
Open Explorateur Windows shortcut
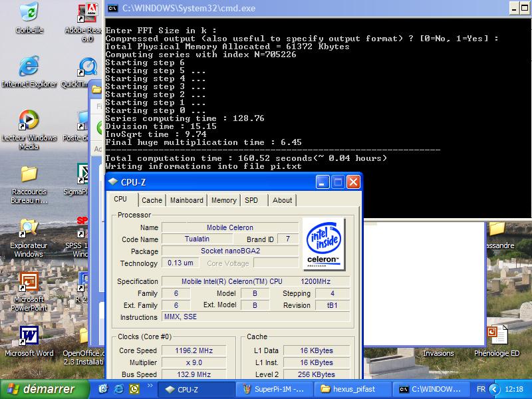pyautogui.click(x=29, y=227)
